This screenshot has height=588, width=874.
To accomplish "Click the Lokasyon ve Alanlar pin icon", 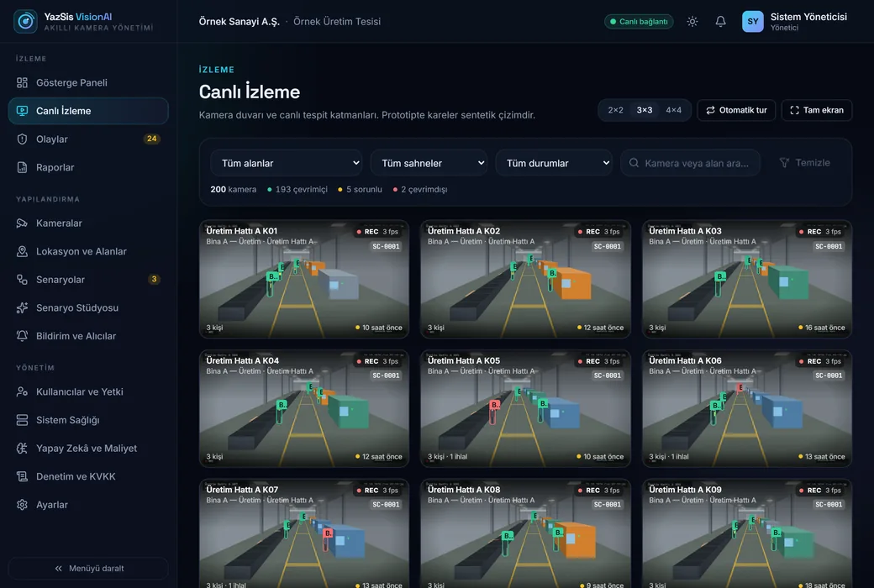I will pos(23,251).
